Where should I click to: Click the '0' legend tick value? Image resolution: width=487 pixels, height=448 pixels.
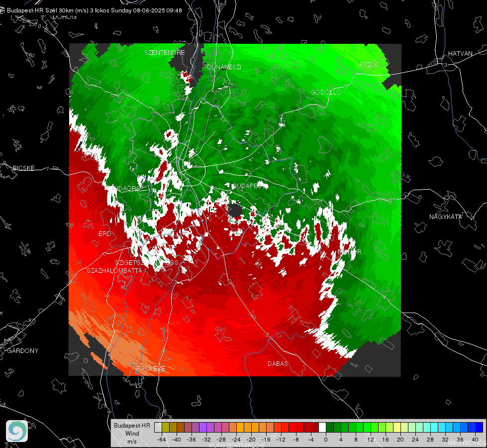[326, 440]
